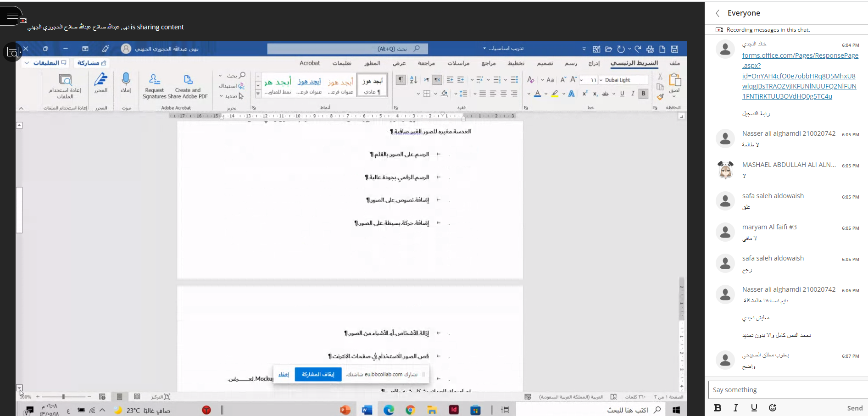The height and width of the screenshot is (416, 868).
Task: Click the Copy icon under the scissors
Action: [660, 87]
